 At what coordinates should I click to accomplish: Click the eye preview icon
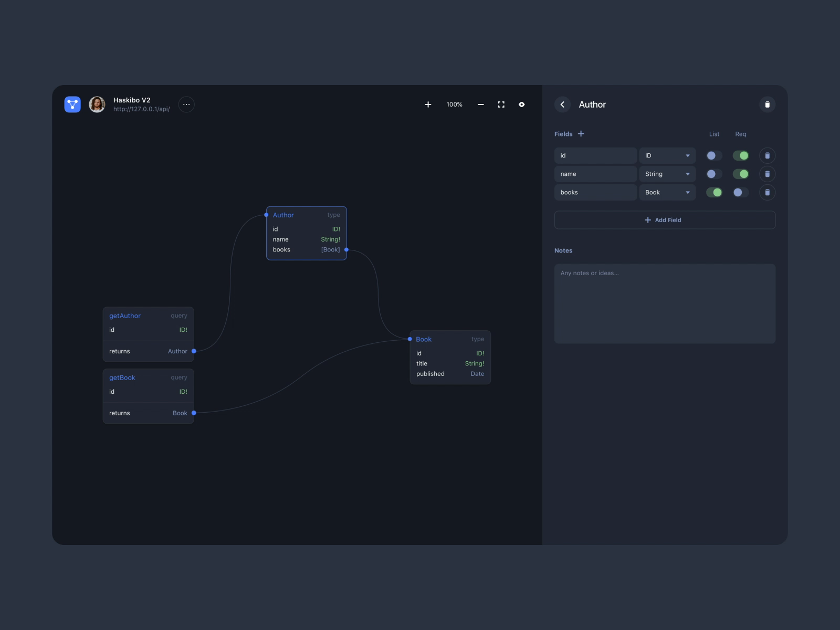pyautogui.click(x=521, y=104)
